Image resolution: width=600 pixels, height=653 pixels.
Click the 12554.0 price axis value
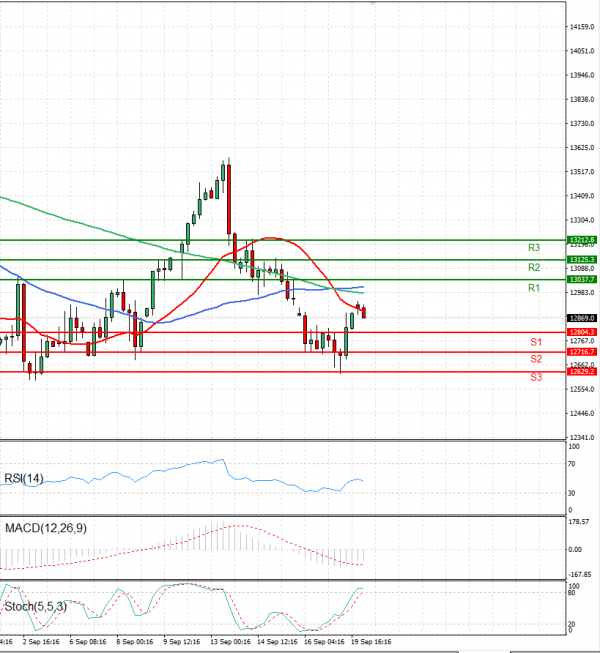(582, 389)
